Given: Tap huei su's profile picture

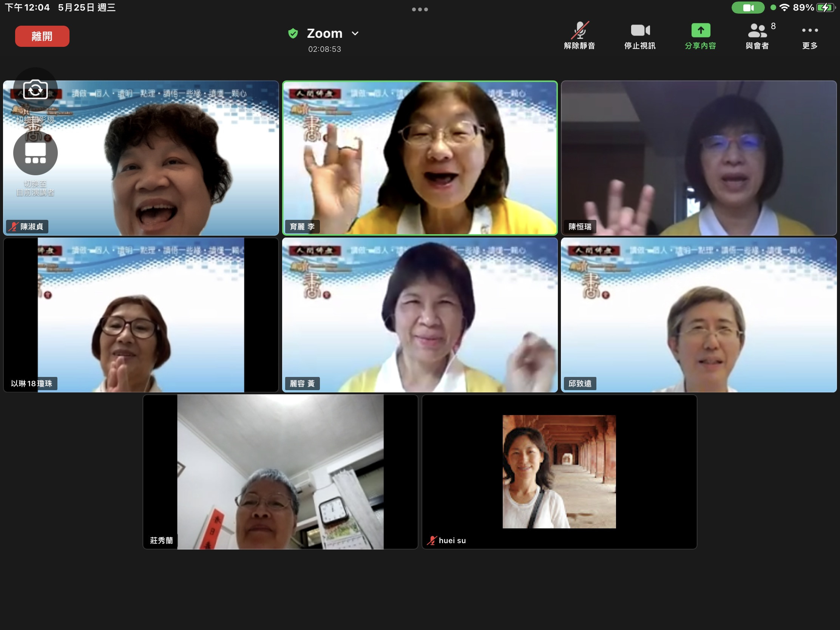Looking at the screenshot, I should pos(559,471).
